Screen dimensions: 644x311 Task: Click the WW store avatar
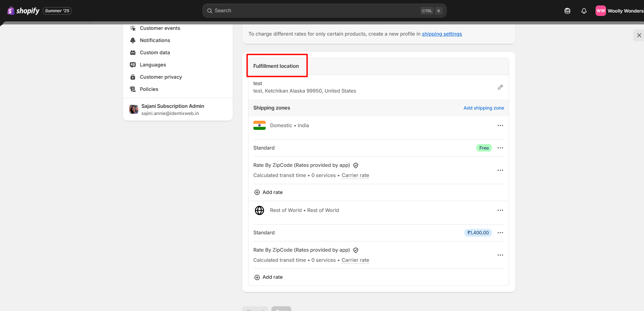click(601, 11)
